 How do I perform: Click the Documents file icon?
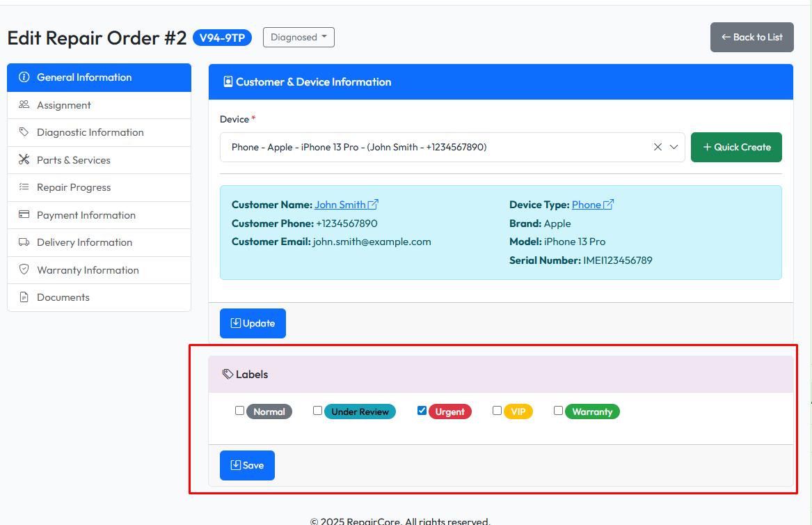24,297
